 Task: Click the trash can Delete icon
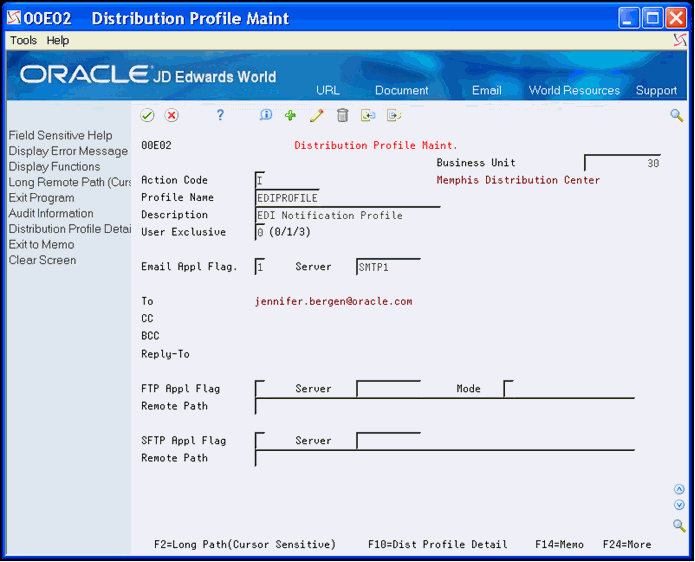(342, 115)
